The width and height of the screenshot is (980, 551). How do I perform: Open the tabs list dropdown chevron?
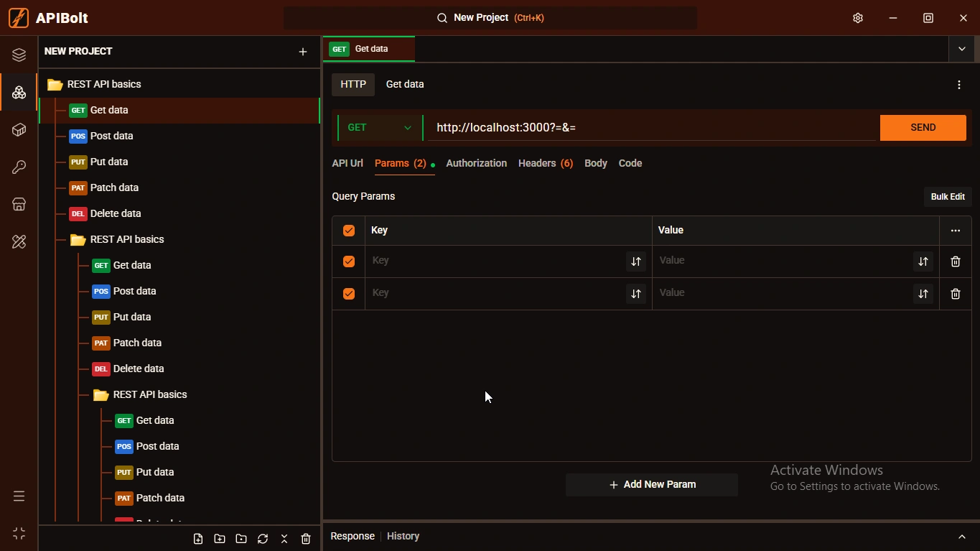coord(961,49)
